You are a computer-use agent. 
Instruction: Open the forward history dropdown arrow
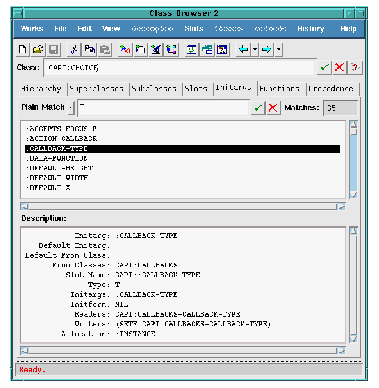pyautogui.click(x=279, y=50)
